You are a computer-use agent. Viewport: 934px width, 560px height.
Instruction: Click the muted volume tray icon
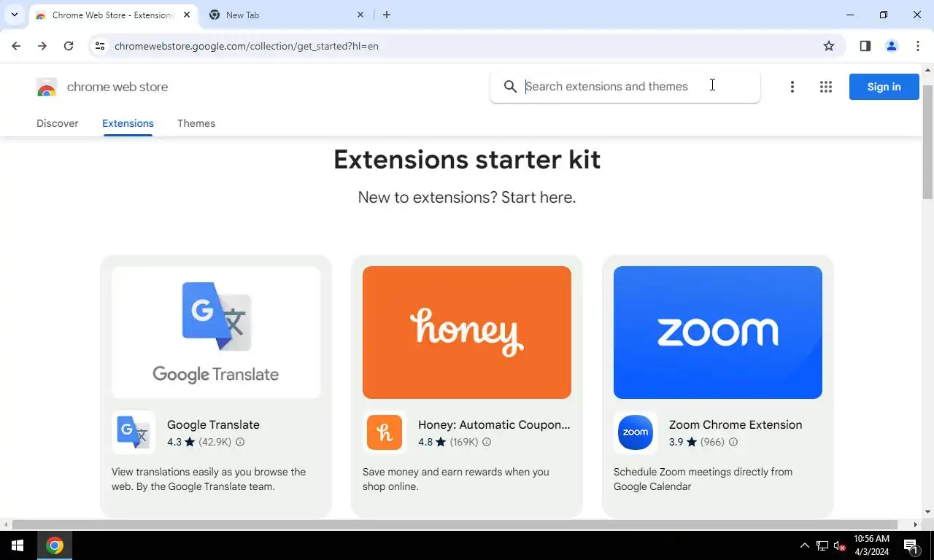[x=840, y=545]
